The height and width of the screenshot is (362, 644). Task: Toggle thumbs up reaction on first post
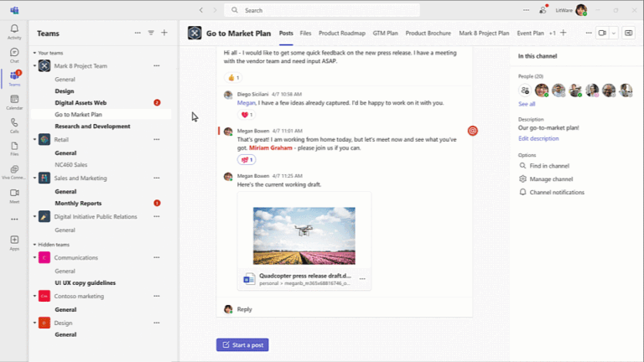coord(233,78)
